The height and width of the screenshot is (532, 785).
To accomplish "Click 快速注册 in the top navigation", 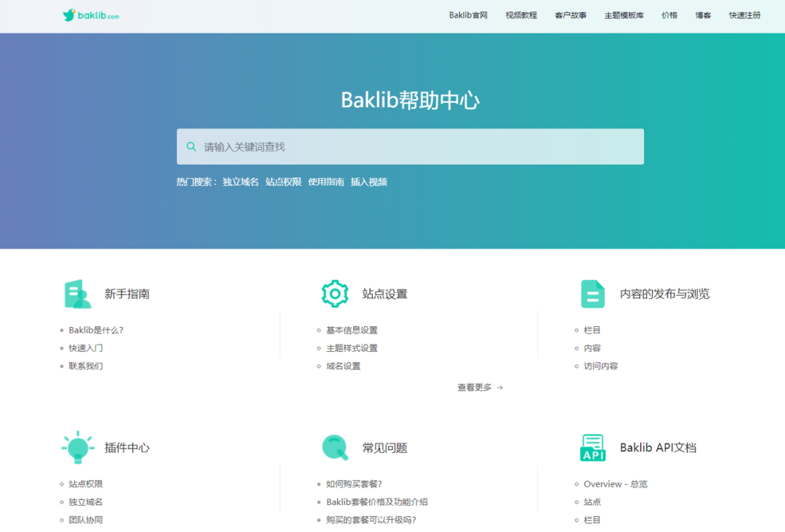I will coord(744,15).
